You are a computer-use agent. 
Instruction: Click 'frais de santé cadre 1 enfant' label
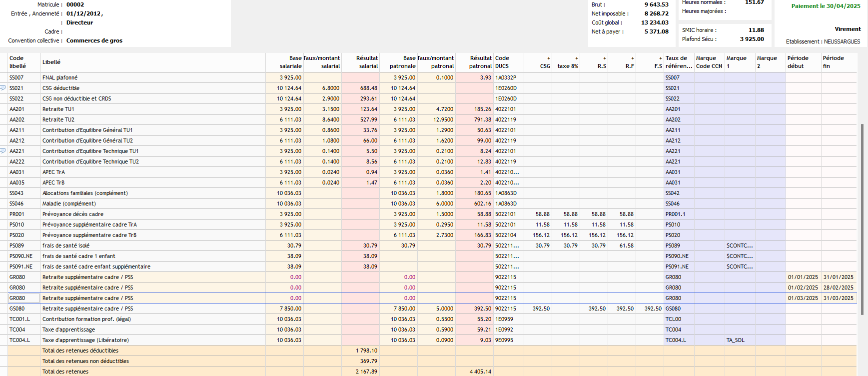[79, 256]
